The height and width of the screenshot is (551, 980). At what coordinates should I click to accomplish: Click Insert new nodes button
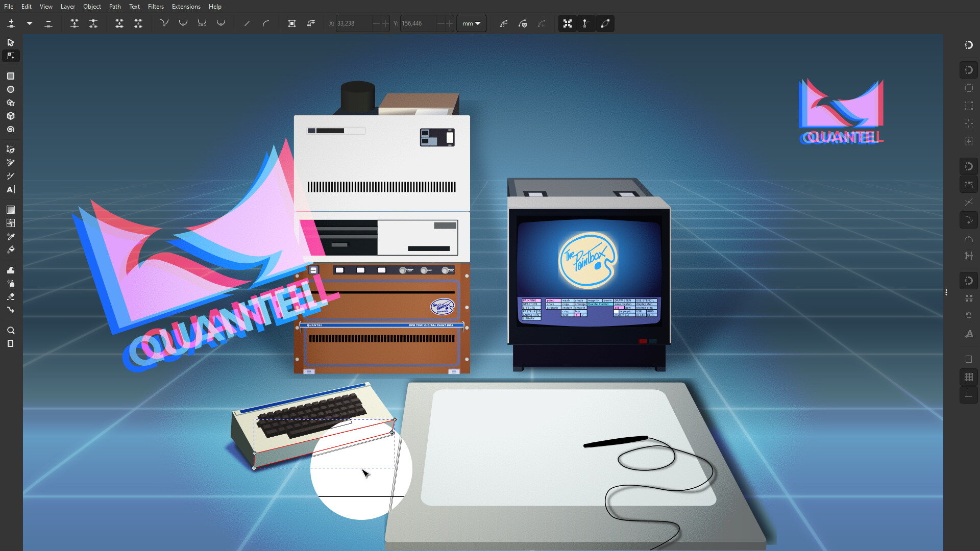click(11, 23)
